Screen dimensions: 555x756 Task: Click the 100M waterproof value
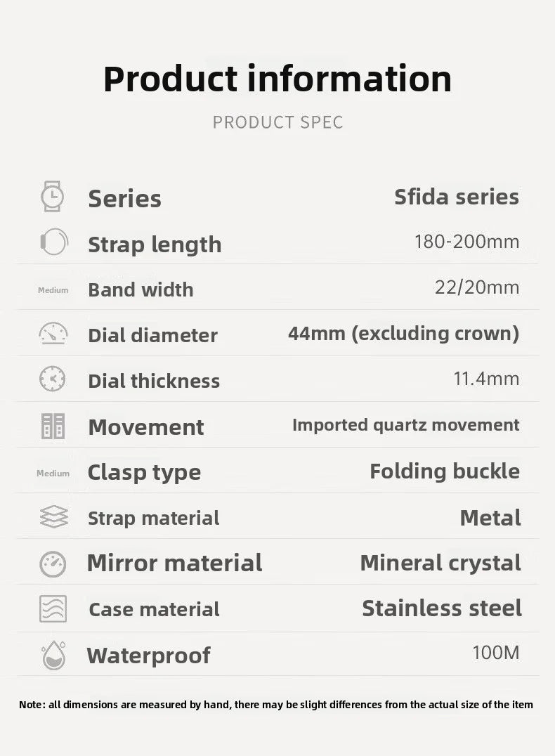click(x=496, y=653)
